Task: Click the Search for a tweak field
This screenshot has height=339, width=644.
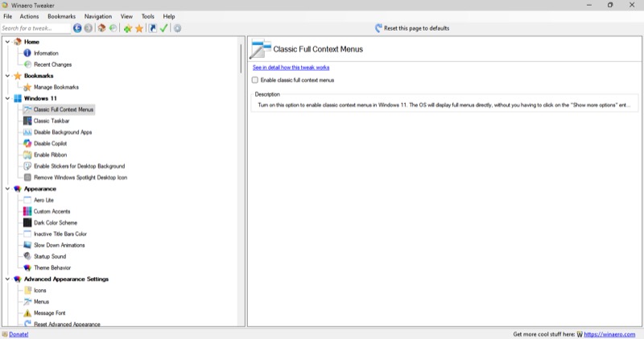Action: (x=35, y=28)
